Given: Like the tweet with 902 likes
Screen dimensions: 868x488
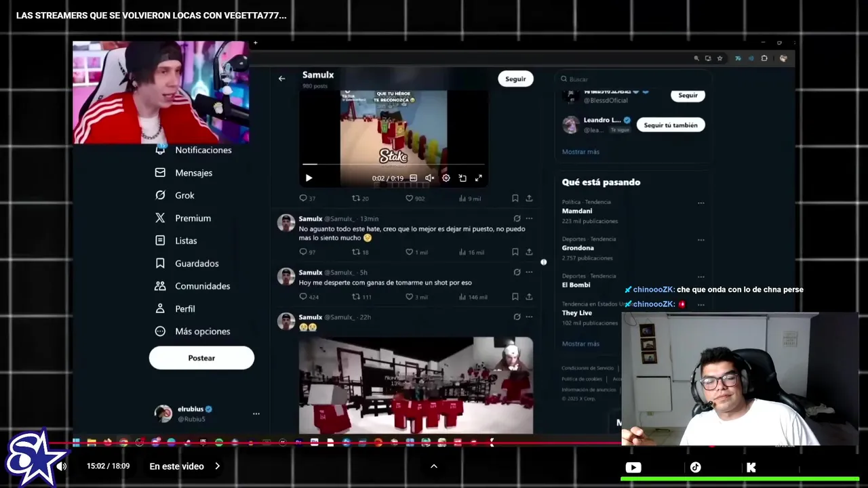Looking at the screenshot, I should [x=414, y=199].
